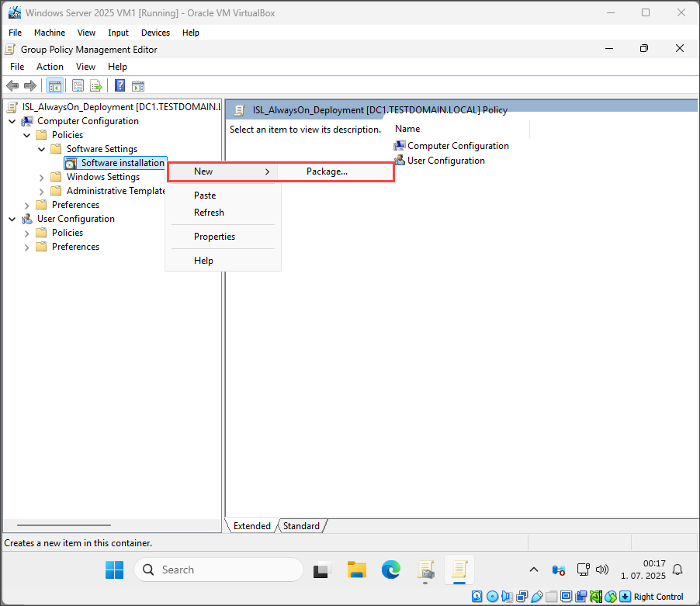Select the ISL_AlwaysOn_Deployment root node
The width and height of the screenshot is (700, 606).
click(121, 107)
